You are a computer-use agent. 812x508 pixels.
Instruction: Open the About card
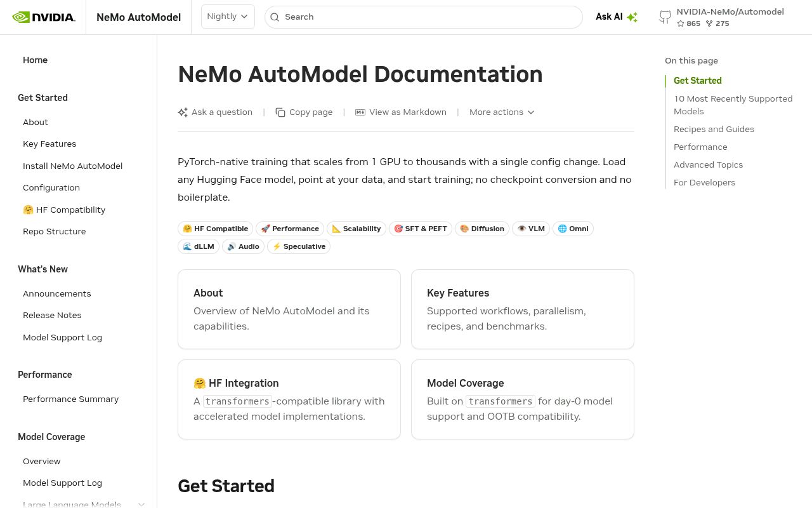coord(289,309)
